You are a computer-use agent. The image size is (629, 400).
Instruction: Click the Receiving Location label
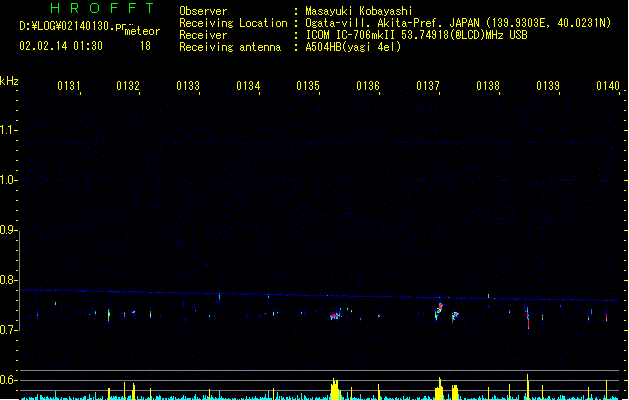pyautogui.click(x=233, y=23)
